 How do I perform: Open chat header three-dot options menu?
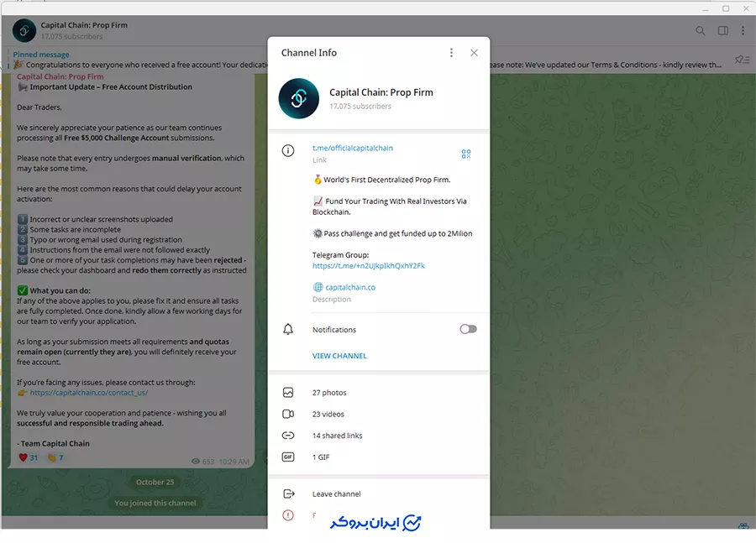click(x=743, y=31)
